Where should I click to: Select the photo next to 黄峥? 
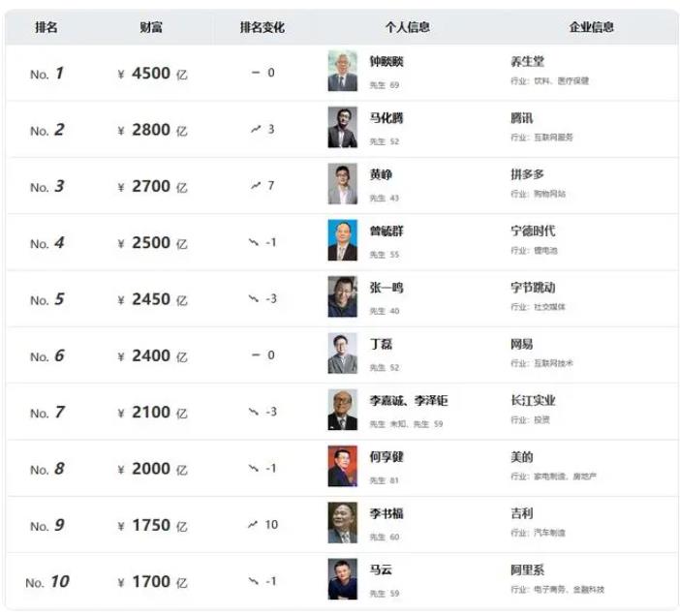[x=343, y=184]
